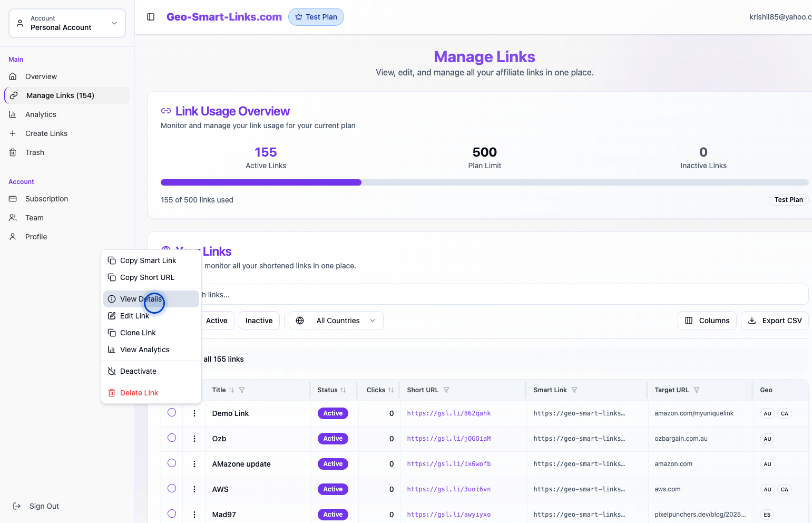Select the AMazone update row checkbox
The width and height of the screenshot is (812, 523).
click(172, 463)
